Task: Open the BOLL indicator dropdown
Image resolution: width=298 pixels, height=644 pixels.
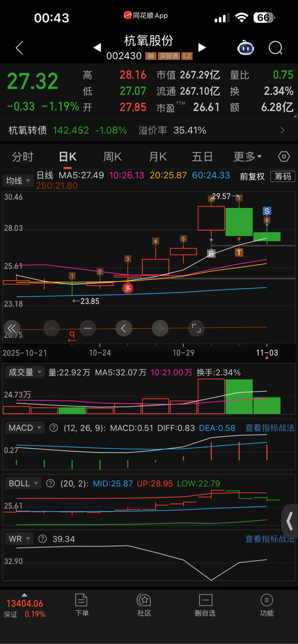Action: click(x=23, y=483)
